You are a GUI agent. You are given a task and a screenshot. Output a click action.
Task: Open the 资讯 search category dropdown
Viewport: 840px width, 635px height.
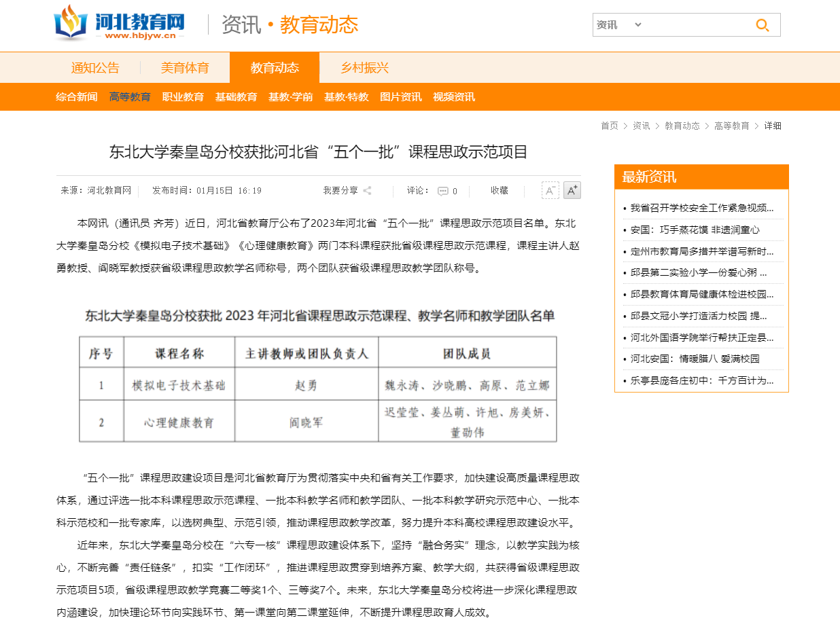tap(619, 25)
